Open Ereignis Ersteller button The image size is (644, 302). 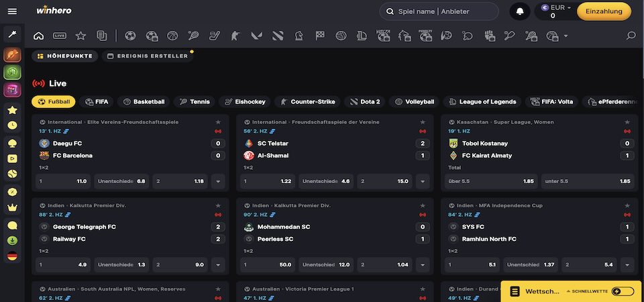coord(148,56)
